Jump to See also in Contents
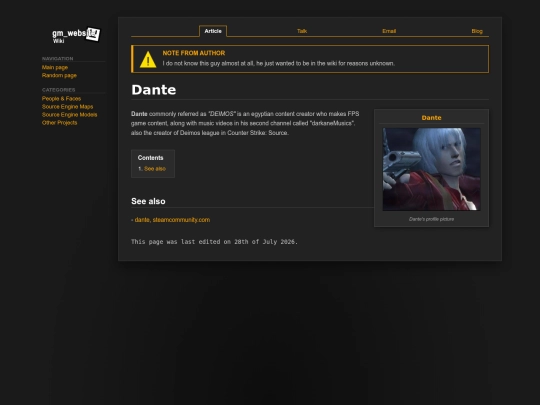This screenshot has height=405, width=540. pyautogui.click(x=155, y=169)
